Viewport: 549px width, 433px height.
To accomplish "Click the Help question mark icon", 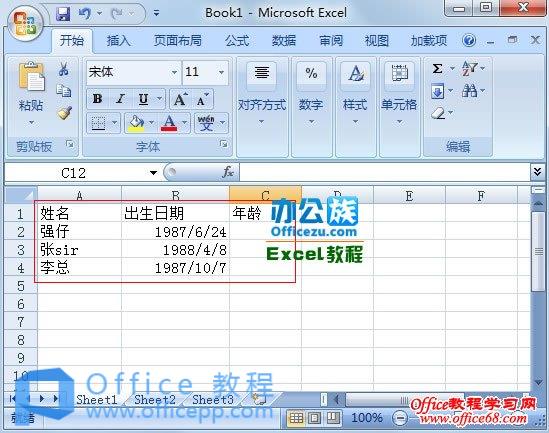I will (468, 41).
